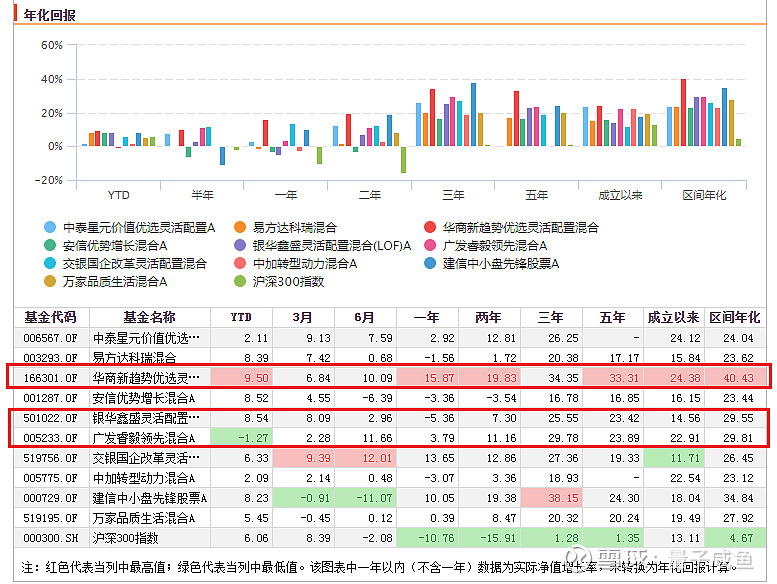777x584 pixels.
Task: Click the green 安信优势增长混合A legend dot
Action: [x=50, y=245]
